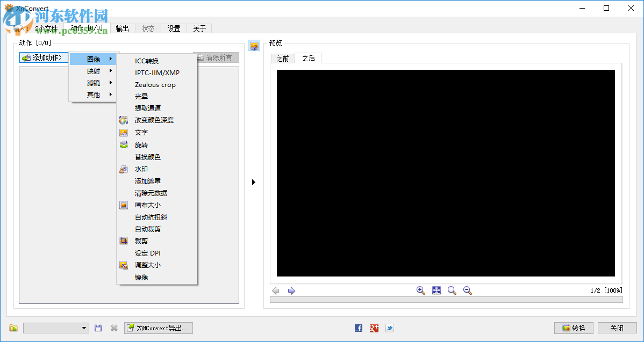Open the 添加动作 menu
Viewport: 644px width, 342px height.
tap(43, 57)
